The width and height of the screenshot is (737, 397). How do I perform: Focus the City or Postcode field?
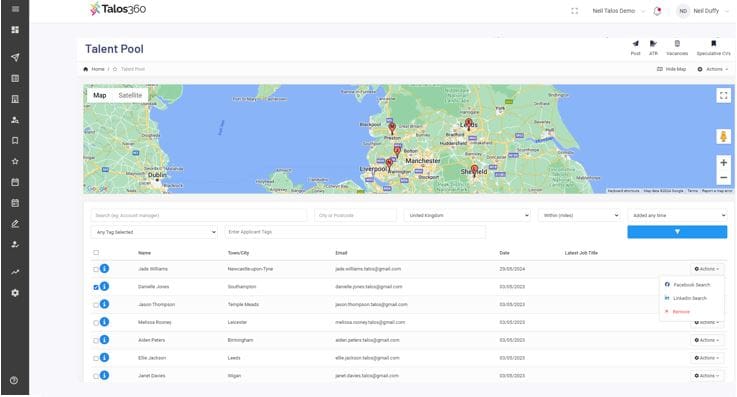pos(355,215)
